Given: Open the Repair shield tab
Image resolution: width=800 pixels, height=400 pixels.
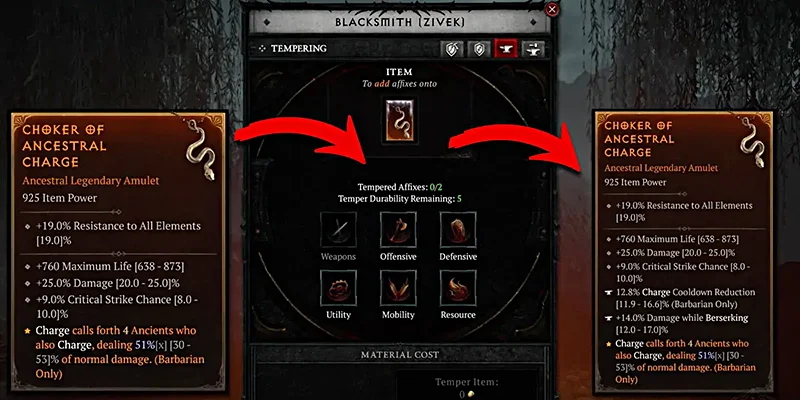Looking at the screenshot, I should (x=480, y=49).
